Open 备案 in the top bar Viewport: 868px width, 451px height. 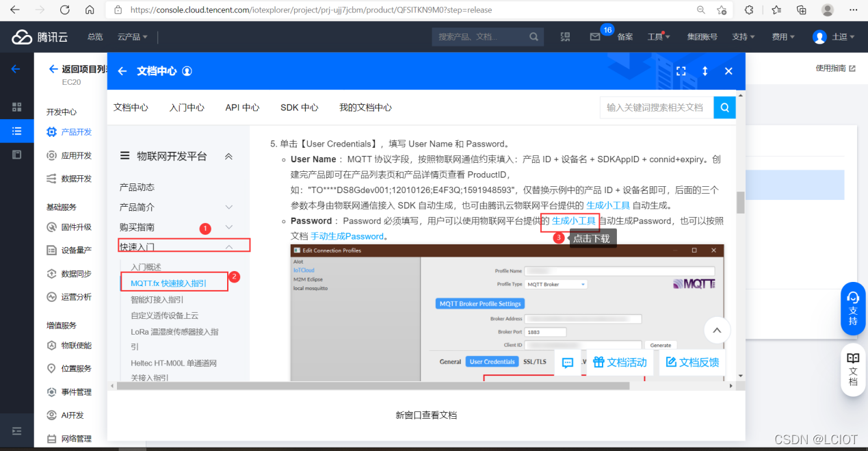(x=625, y=37)
